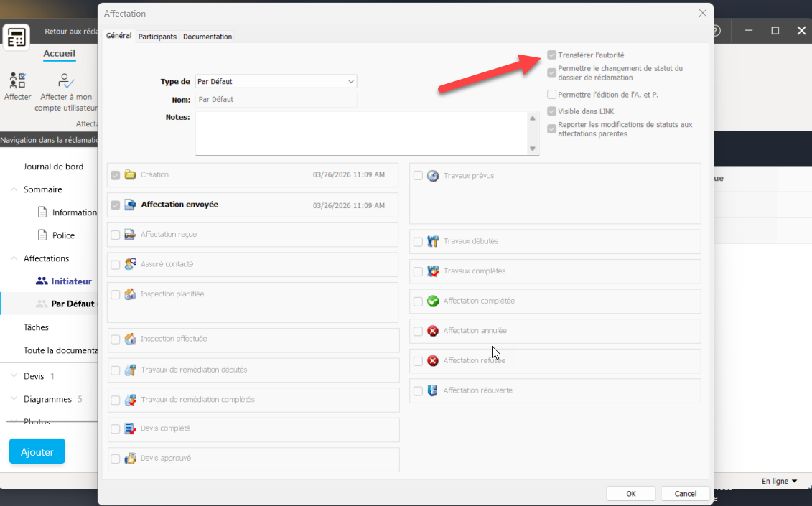Click the Initiateur people icon

[x=42, y=281]
